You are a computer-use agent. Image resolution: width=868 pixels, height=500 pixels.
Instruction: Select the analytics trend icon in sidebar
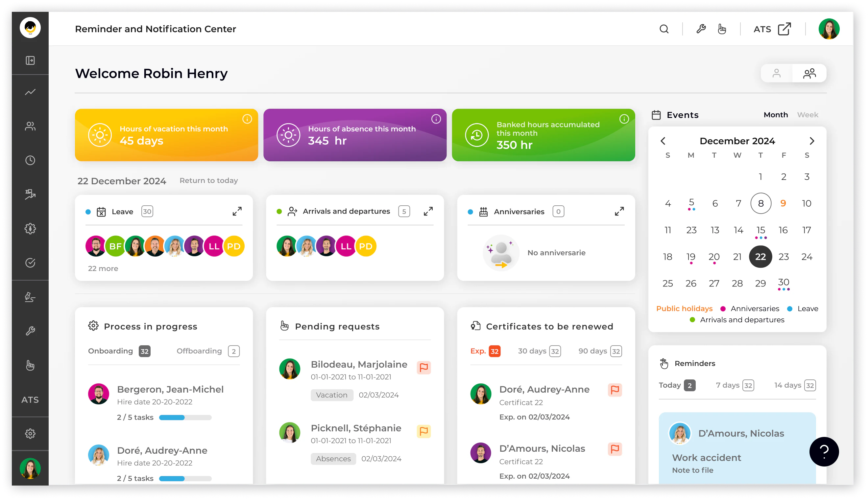click(x=30, y=92)
